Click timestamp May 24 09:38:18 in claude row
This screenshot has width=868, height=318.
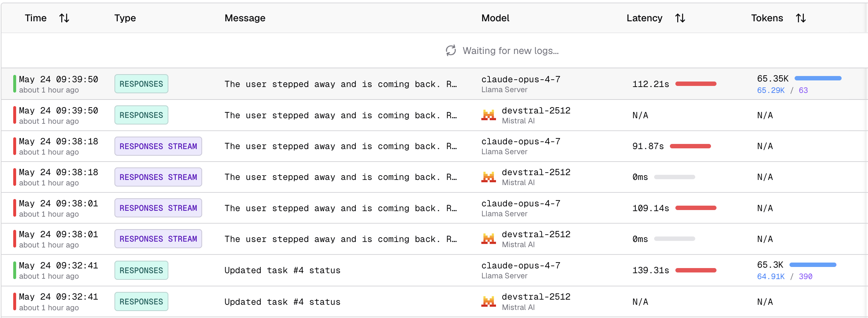pos(59,141)
